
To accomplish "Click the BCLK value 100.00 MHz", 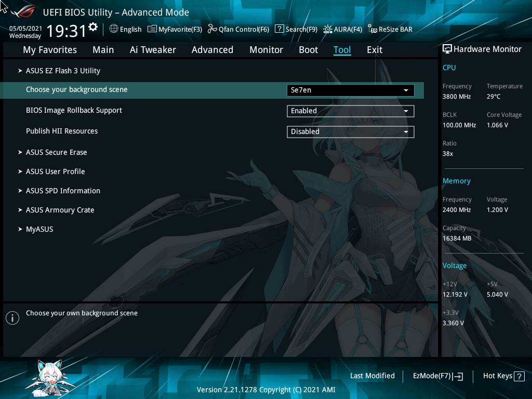I will tap(459, 125).
